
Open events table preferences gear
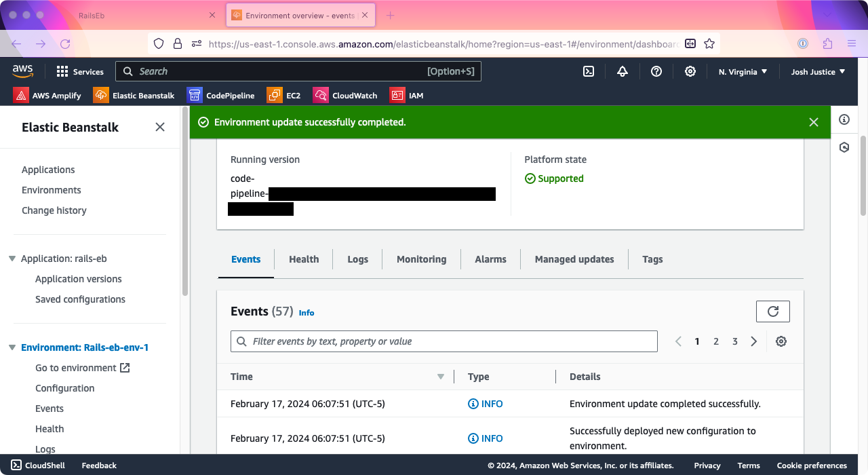pyautogui.click(x=781, y=341)
